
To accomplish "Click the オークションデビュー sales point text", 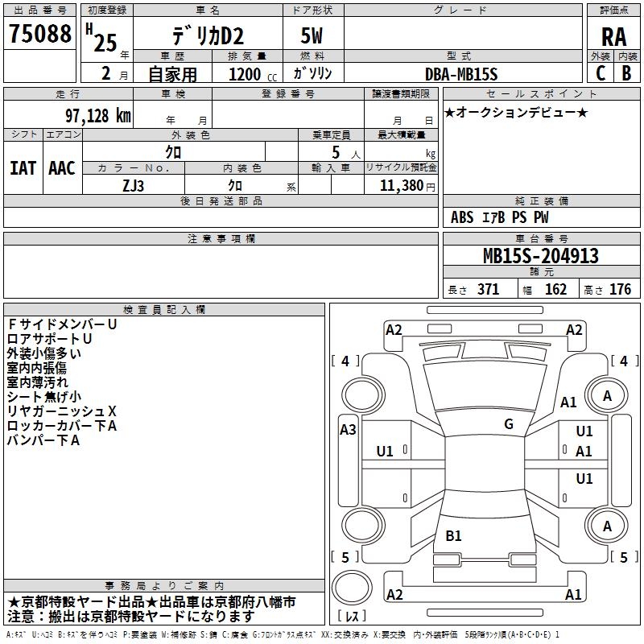I will (516, 113).
